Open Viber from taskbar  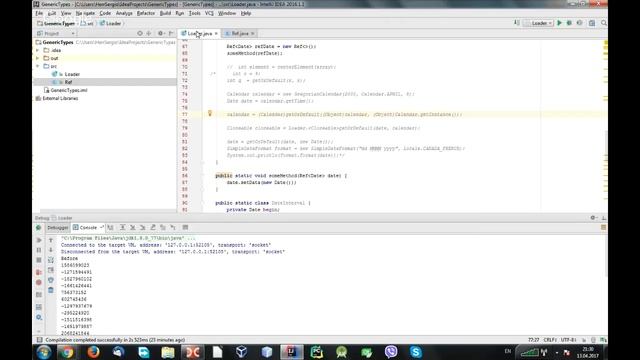[391, 352]
